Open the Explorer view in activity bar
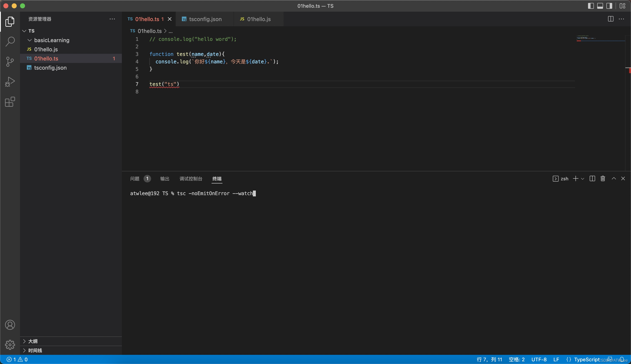Viewport: 631px width, 364px height. (x=10, y=21)
